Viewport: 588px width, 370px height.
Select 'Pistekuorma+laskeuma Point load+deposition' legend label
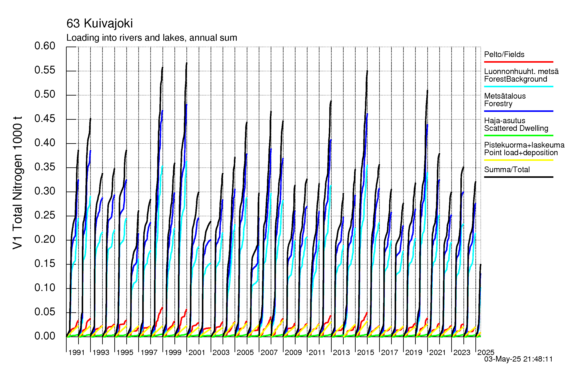coord(524,149)
